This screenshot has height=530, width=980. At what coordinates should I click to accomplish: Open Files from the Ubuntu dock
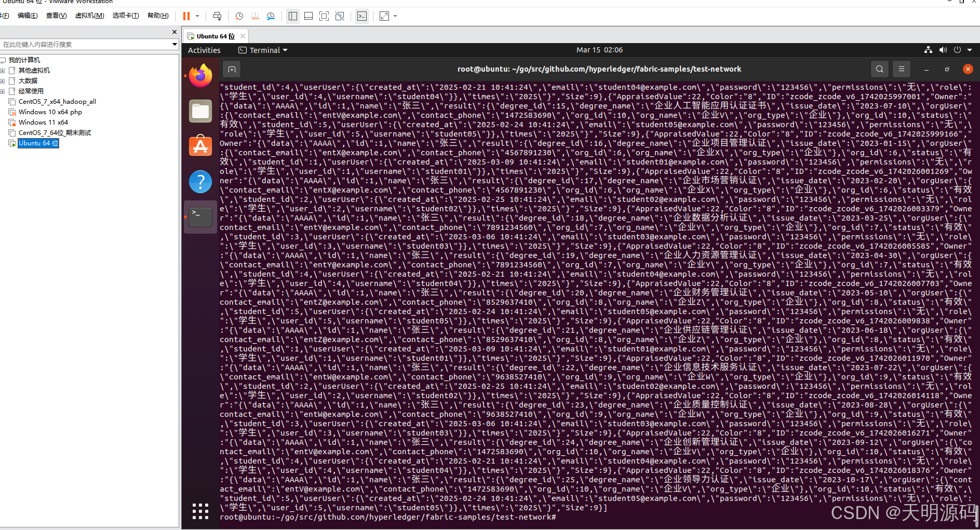(x=200, y=111)
